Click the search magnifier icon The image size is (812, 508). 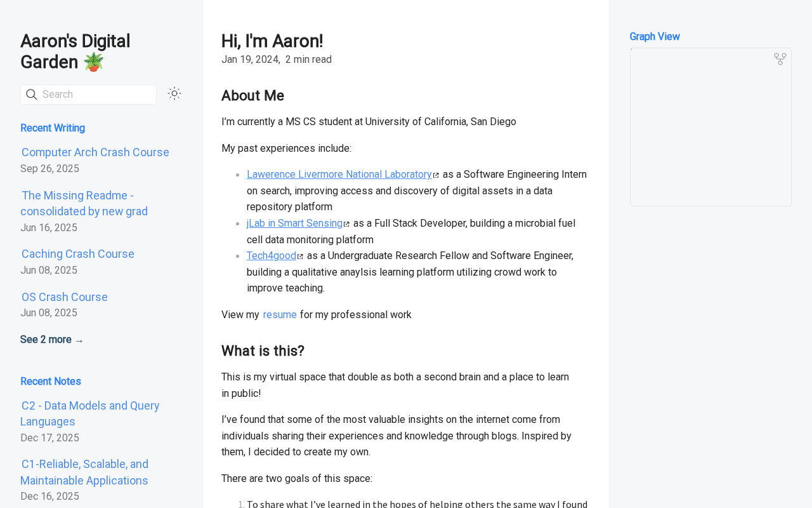click(x=31, y=95)
